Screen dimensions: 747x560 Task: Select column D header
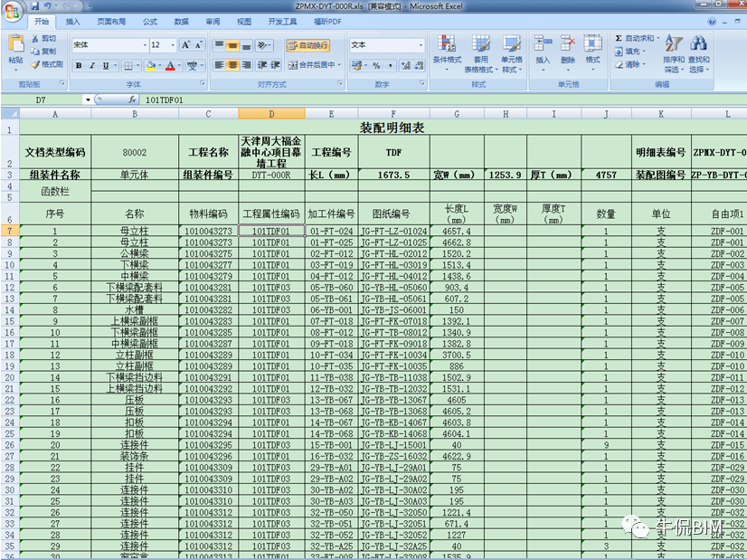click(x=271, y=114)
